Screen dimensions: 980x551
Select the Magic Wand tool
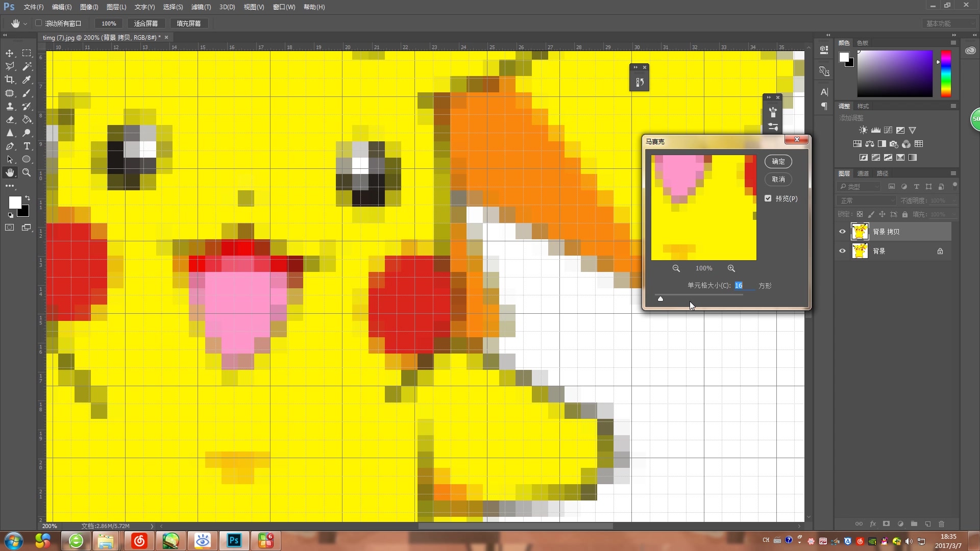[x=27, y=66]
